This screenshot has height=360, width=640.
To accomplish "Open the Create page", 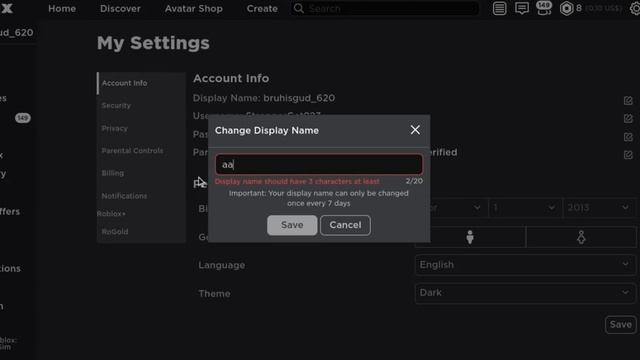I will click(262, 9).
